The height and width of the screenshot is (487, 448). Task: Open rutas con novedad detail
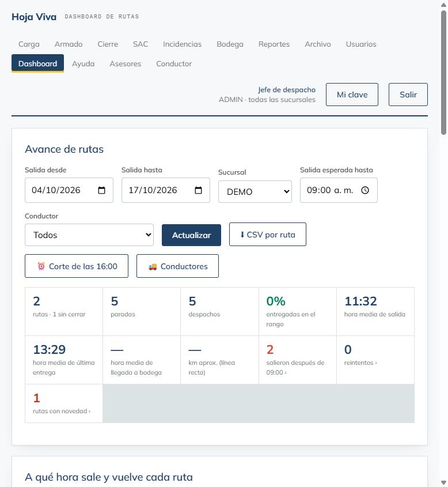[63, 403]
